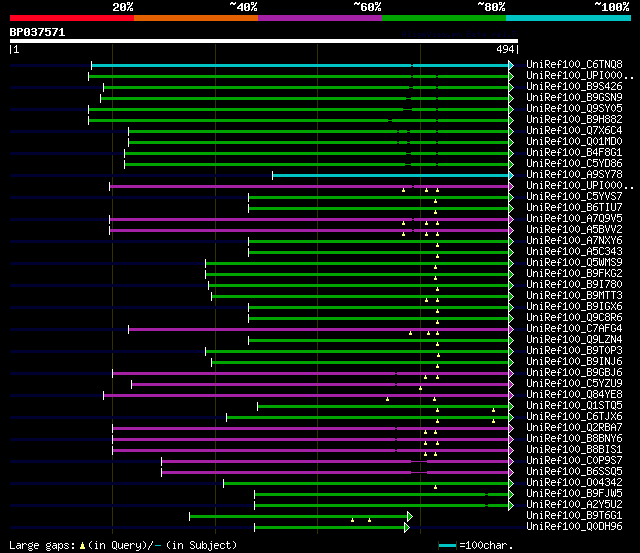Viewport: 640px width, 553px height.
Task: Click the red 20% identity color segment
Action: (72, 18)
